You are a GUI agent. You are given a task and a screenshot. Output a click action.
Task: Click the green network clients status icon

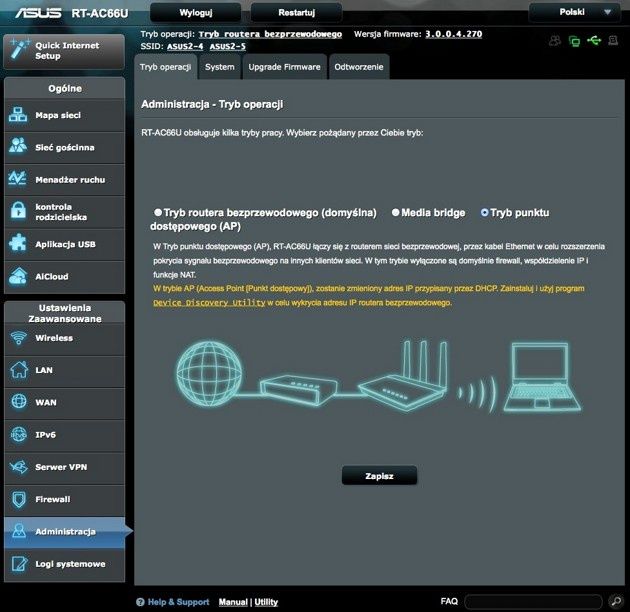click(x=575, y=41)
